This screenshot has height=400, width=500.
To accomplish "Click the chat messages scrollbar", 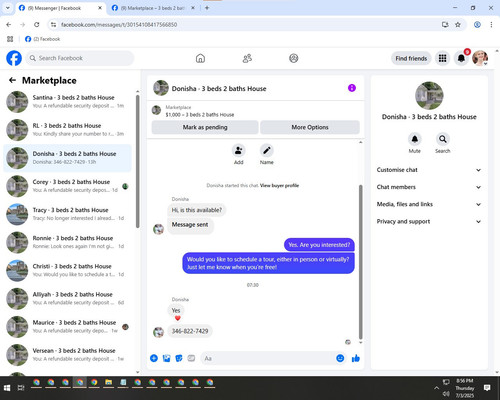I will pos(360,262).
